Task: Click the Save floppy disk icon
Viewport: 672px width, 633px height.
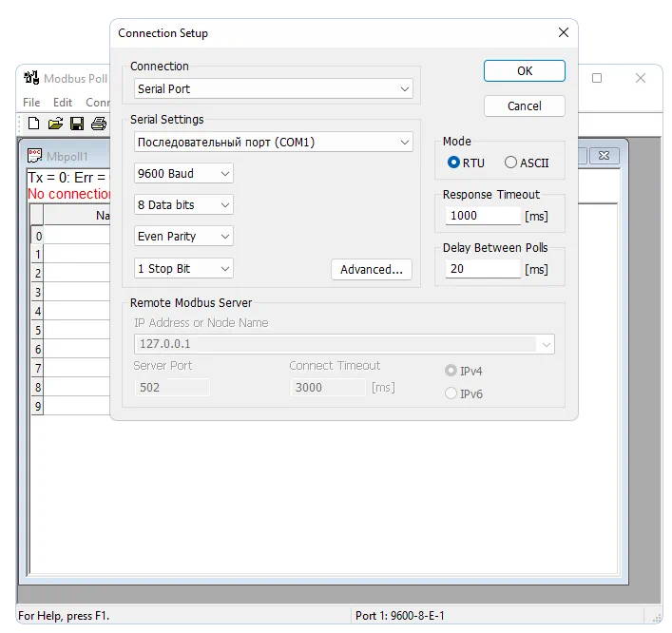Action: click(77, 124)
